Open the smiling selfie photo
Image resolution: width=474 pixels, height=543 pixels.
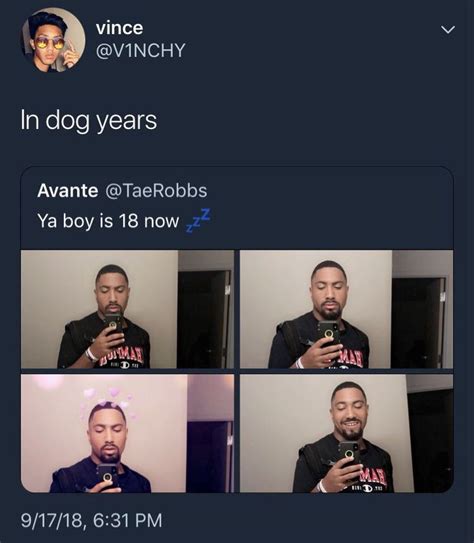tap(346, 433)
